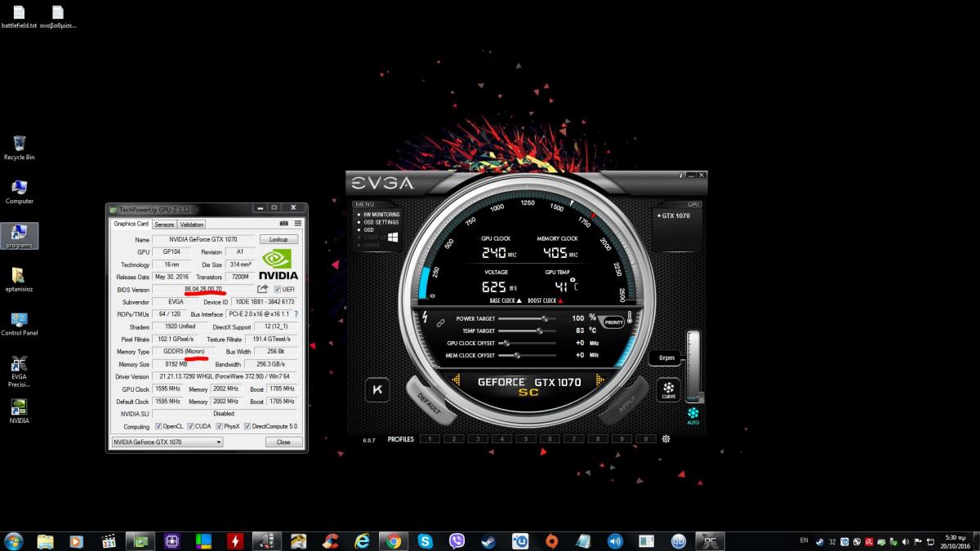Toggle the DirectCompute 5.0 checkbox

pyautogui.click(x=248, y=426)
